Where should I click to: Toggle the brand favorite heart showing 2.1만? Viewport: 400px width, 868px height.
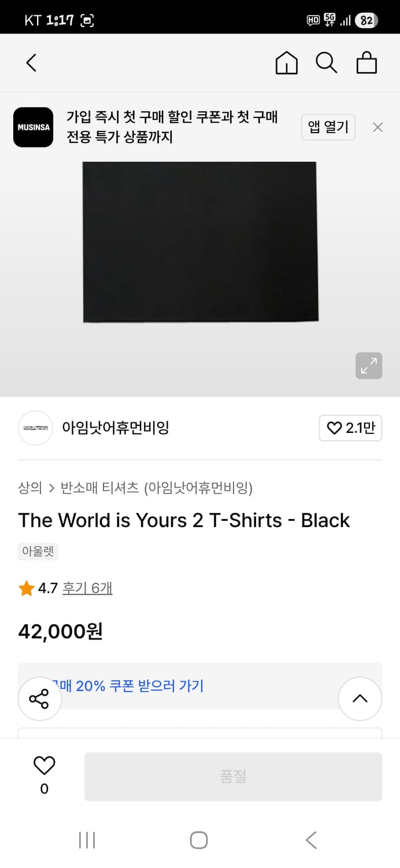click(350, 428)
